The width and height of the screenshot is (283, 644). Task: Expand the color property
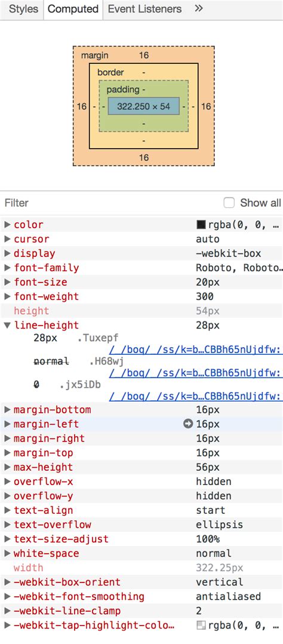(7, 225)
